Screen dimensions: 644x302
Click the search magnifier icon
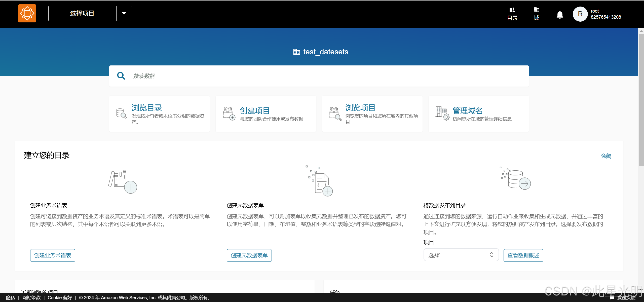tap(121, 76)
